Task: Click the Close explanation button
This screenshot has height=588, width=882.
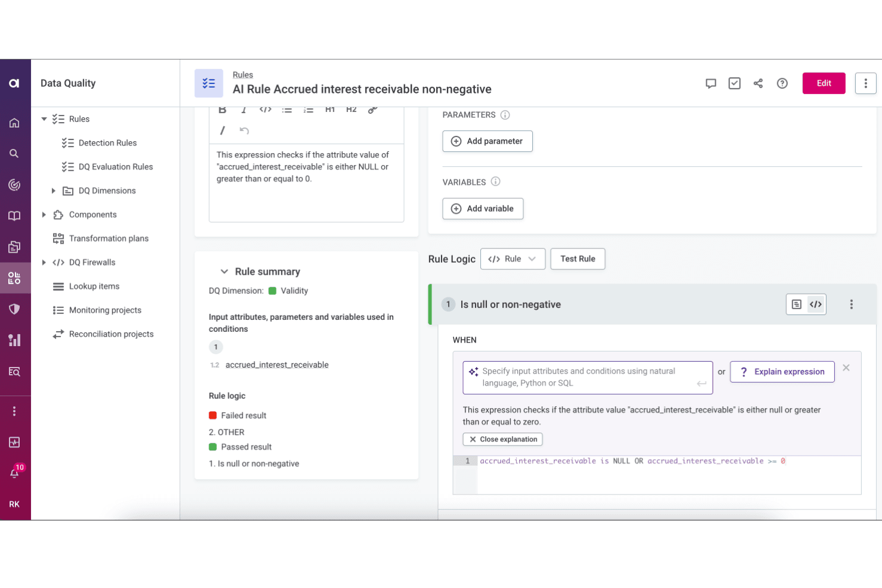Action: tap(503, 439)
